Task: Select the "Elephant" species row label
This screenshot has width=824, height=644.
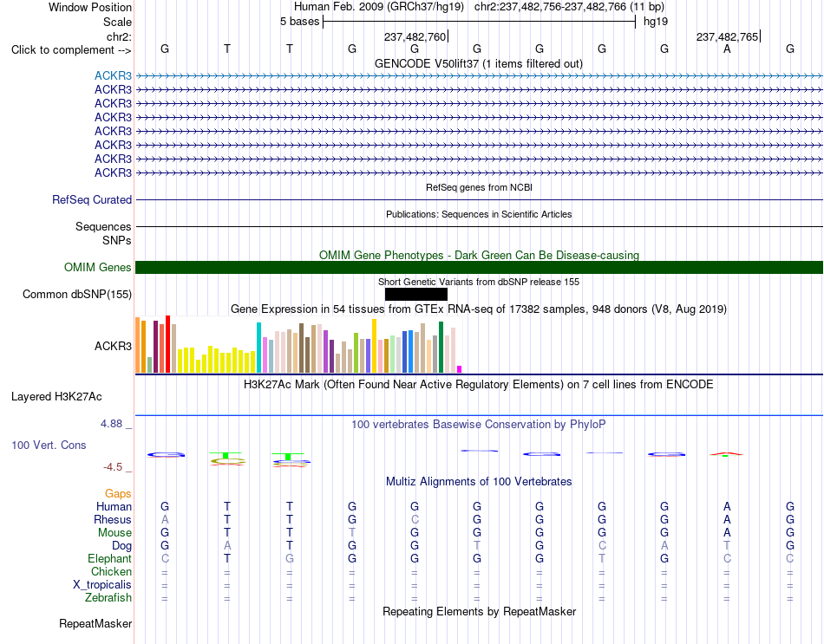Action: [110, 558]
